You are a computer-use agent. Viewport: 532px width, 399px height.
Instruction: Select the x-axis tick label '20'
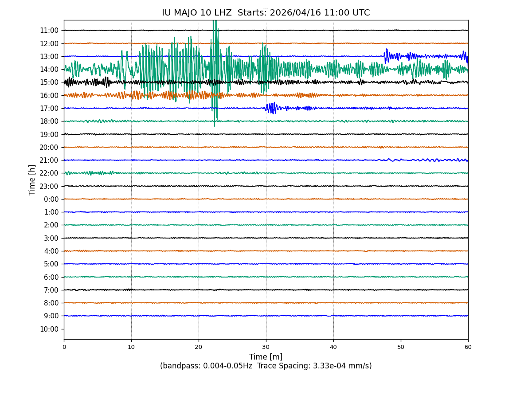click(199, 347)
